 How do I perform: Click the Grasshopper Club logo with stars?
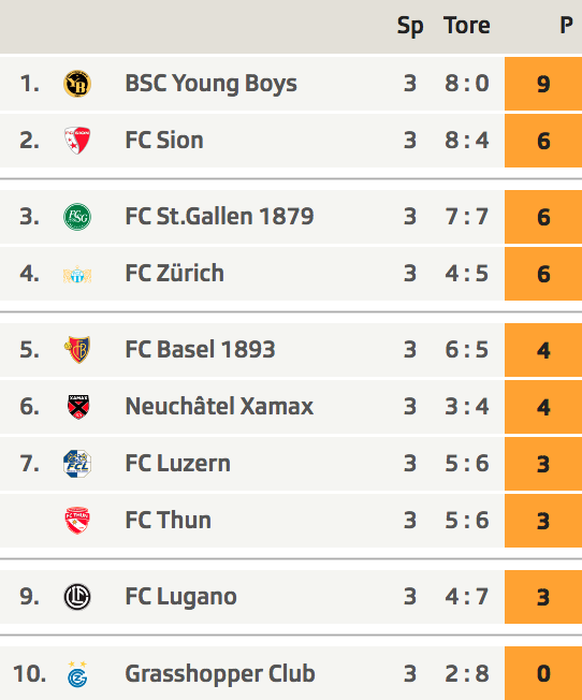[78, 674]
